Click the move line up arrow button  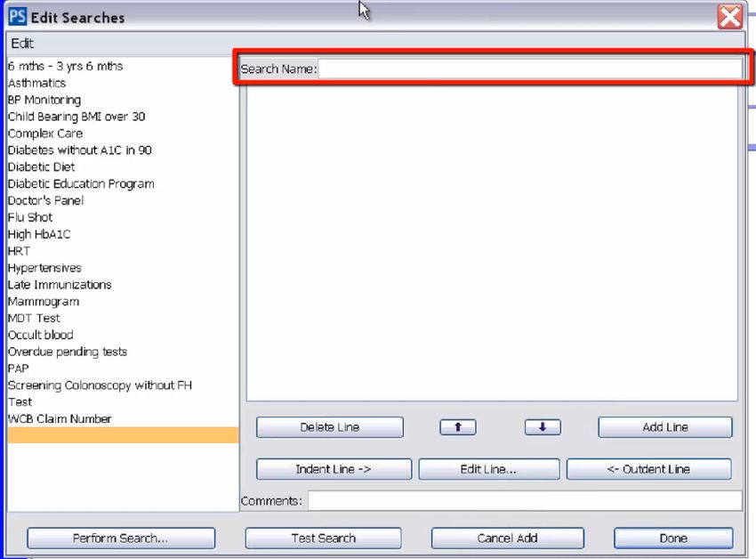(457, 427)
